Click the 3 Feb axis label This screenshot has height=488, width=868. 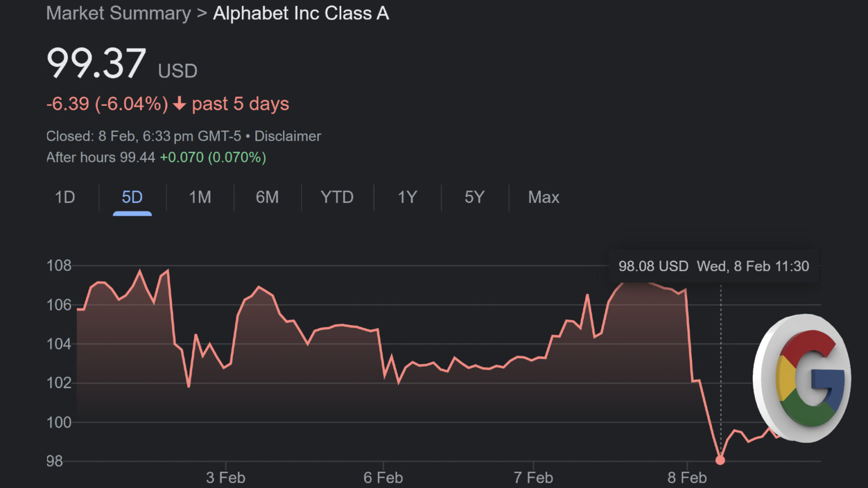pyautogui.click(x=225, y=477)
